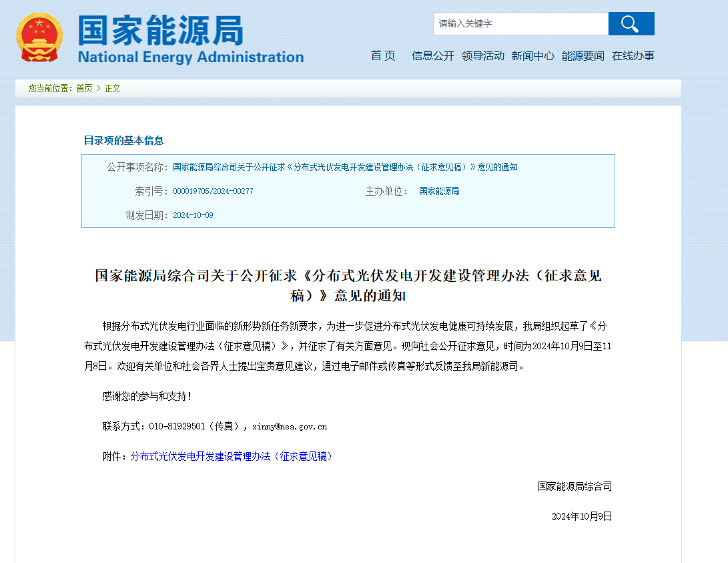Go to 领导活动 section
The height and width of the screenshot is (563, 728).
pos(483,55)
